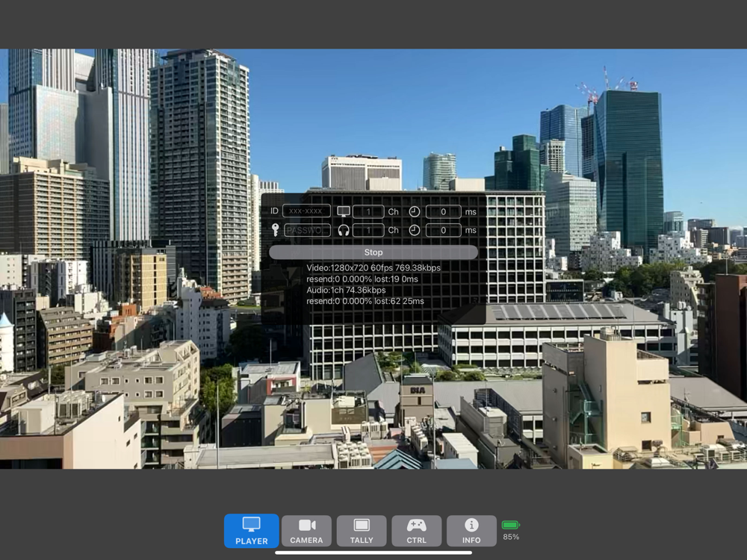Screen dimensions: 747x560
Task: Click the headphones audio channel icon
Action: point(344,231)
